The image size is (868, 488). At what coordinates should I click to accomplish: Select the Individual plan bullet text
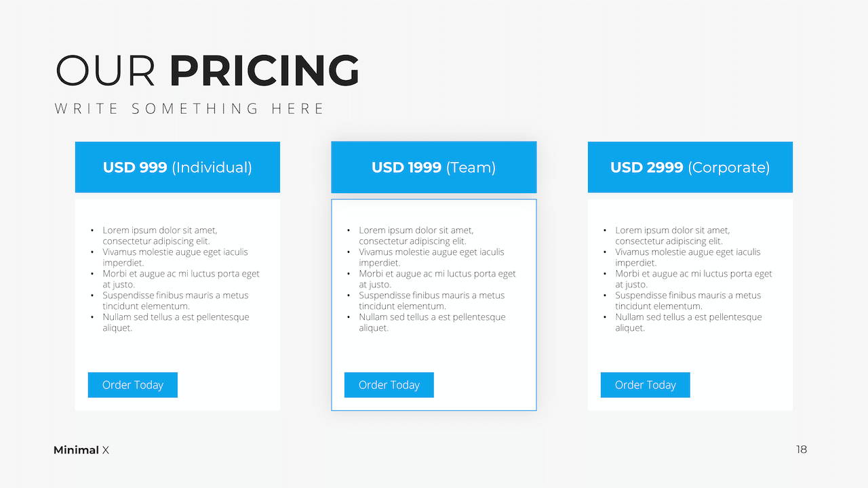point(176,279)
